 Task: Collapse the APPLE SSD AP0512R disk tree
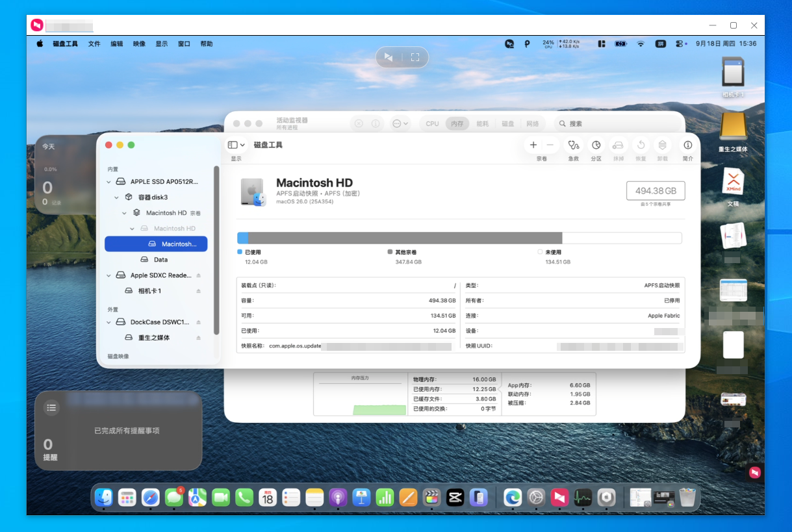click(109, 182)
